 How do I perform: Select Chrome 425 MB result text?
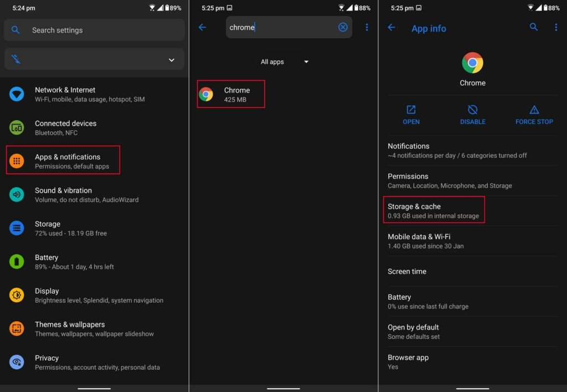(237, 94)
